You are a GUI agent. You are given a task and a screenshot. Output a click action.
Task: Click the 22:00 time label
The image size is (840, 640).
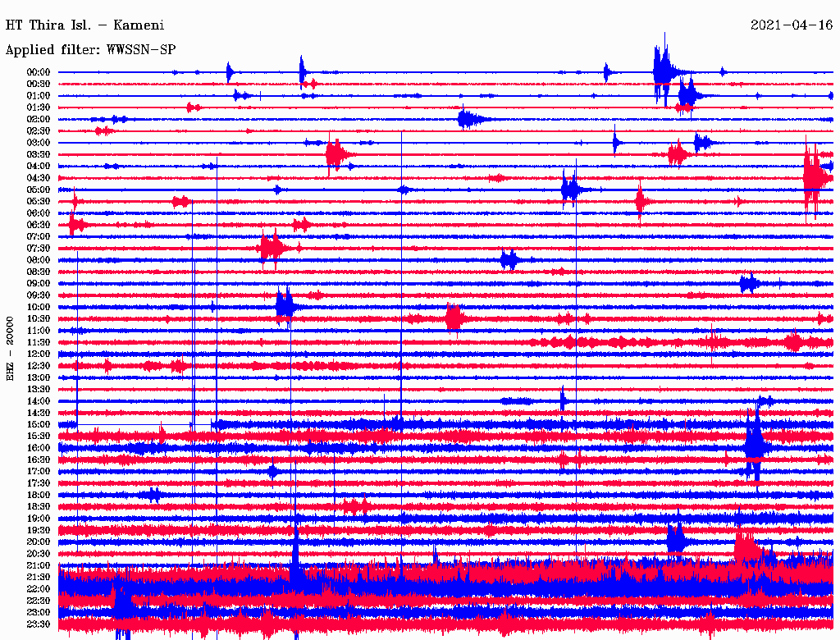[x=39, y=590]
